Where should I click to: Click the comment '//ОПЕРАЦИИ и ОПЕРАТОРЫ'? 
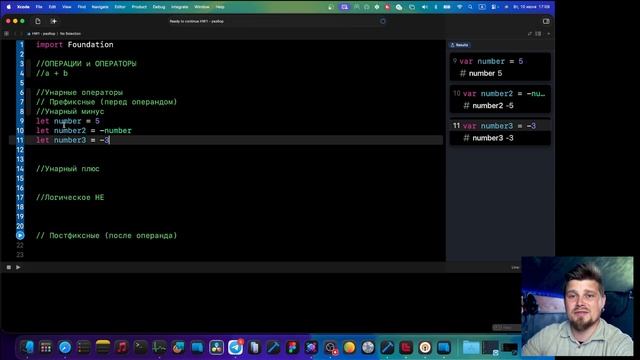coord(86,64)
